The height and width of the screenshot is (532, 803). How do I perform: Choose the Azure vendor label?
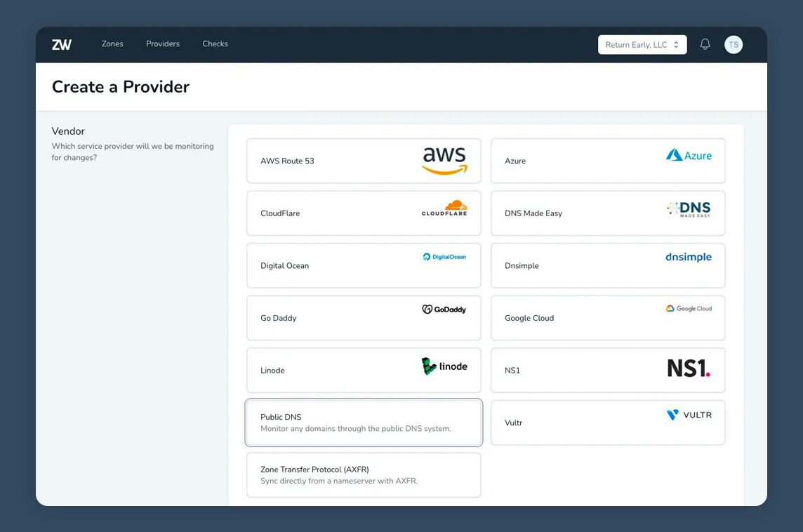[x=515, y=161]
